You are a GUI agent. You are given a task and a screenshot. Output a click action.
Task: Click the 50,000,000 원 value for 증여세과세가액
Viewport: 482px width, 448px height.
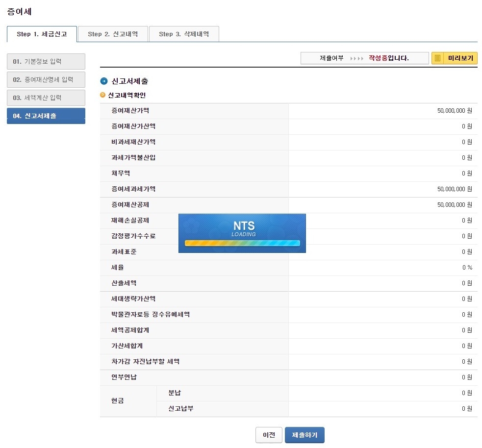pos(455,189)
